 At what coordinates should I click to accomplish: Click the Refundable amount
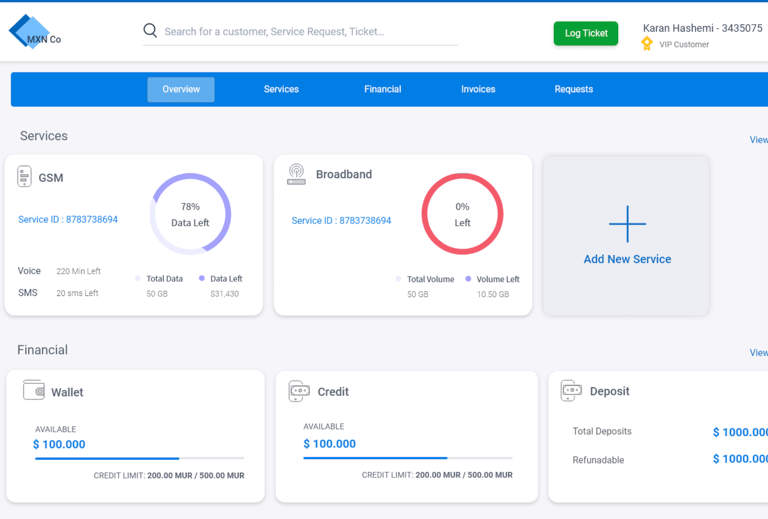tap(740, 459)
